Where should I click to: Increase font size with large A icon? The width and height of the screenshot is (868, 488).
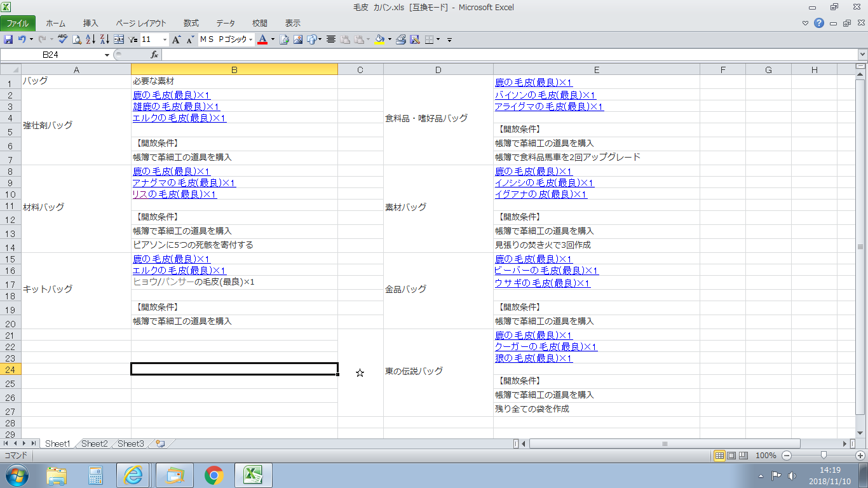(176, 39)
